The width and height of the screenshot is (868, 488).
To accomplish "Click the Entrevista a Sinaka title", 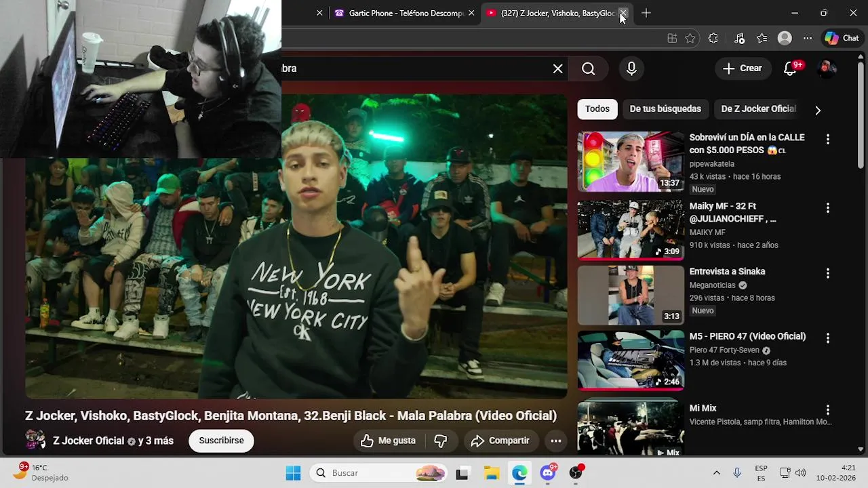I will (x=727, y=271).
